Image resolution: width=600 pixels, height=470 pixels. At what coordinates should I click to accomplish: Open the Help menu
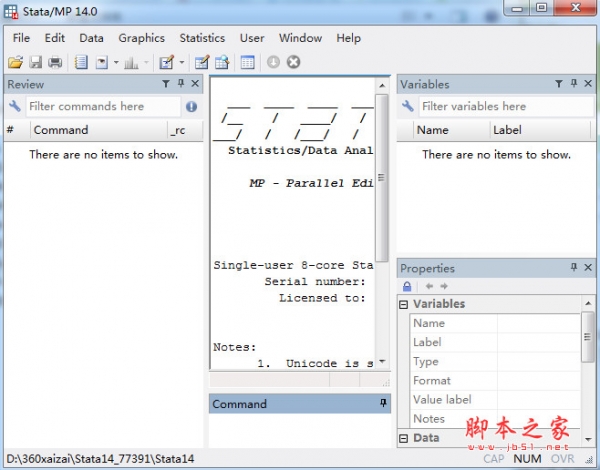(349, 38)
